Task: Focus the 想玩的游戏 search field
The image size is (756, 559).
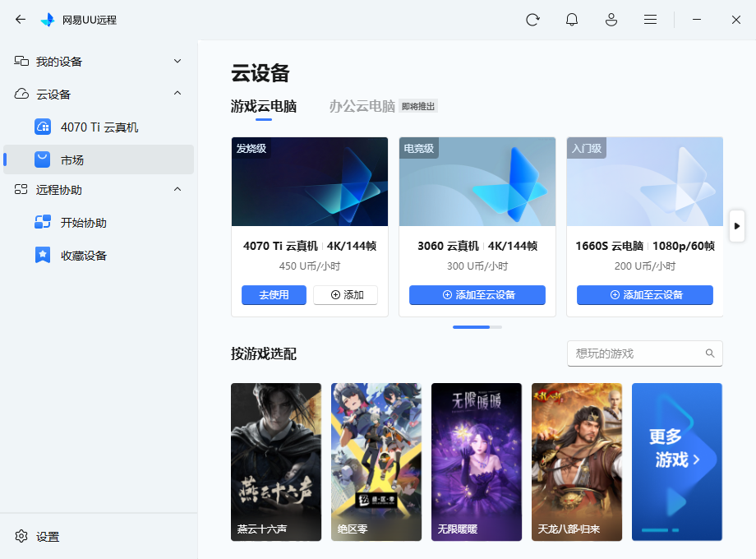Action: click(645, 353)
